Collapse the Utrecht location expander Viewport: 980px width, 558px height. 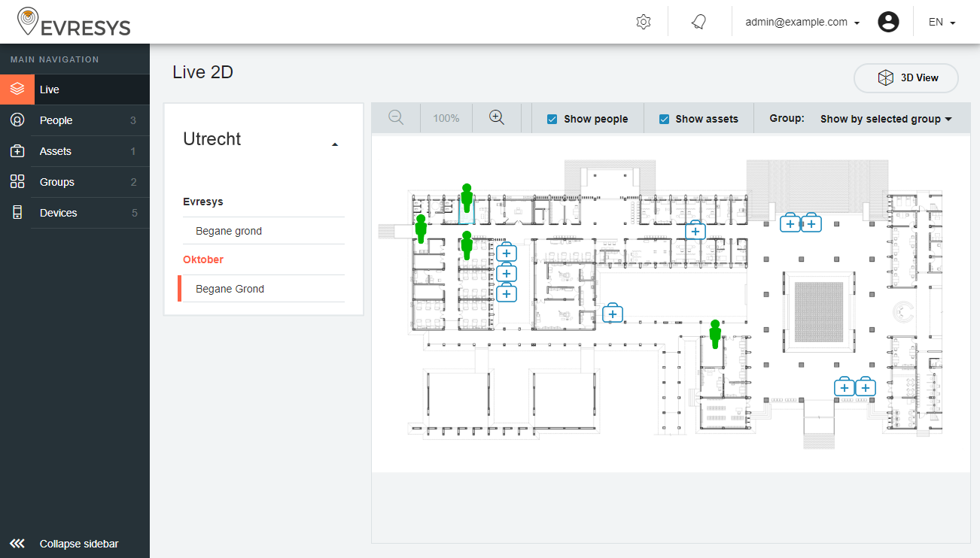[x=335, y=144]
